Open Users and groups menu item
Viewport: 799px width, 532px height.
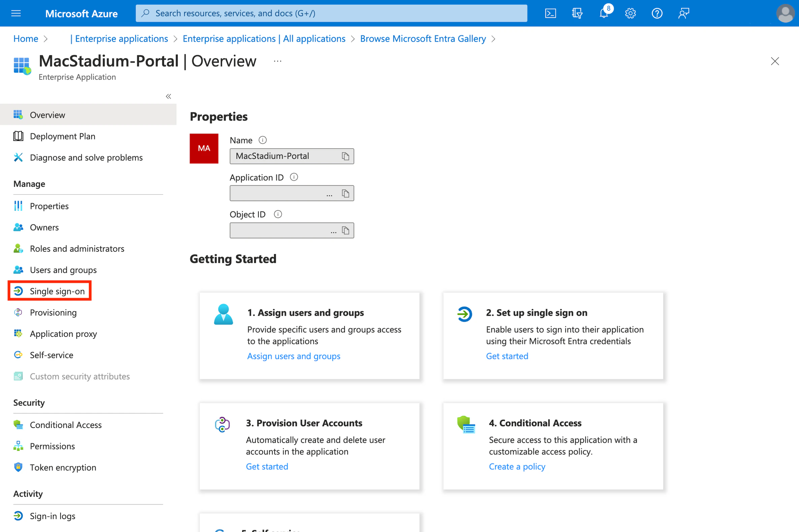tap(63, 270)
